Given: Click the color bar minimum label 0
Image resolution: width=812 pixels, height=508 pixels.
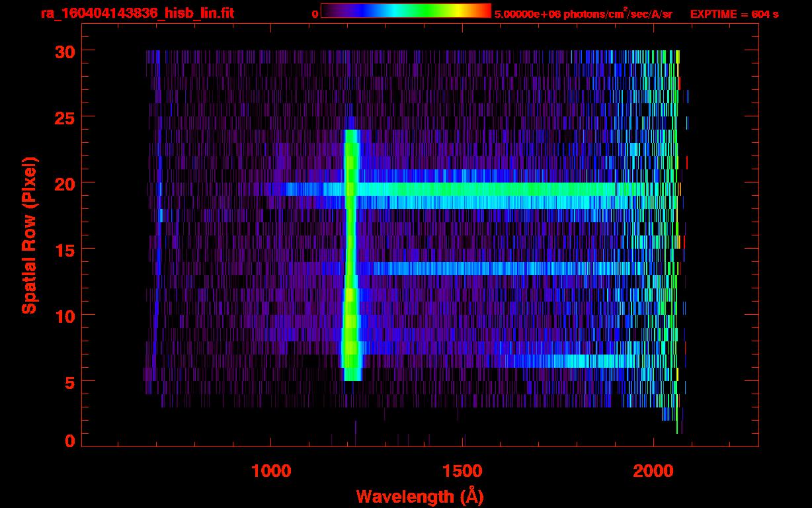Looking at the screenshot, I should (315, 14).
